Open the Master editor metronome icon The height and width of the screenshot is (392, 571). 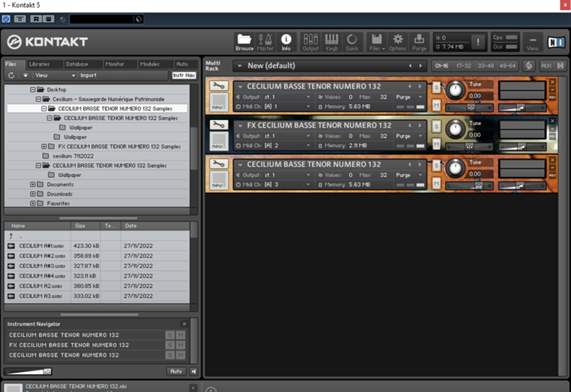tap(265, 42)
